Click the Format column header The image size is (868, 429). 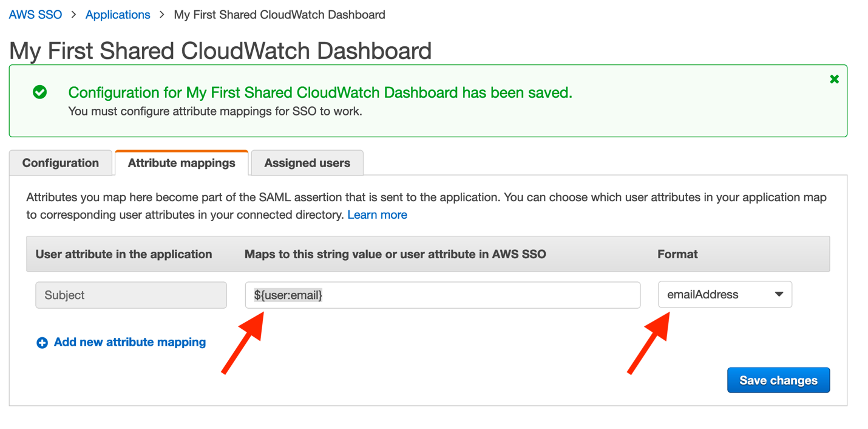pyautogui.click(x=677, y=254)
